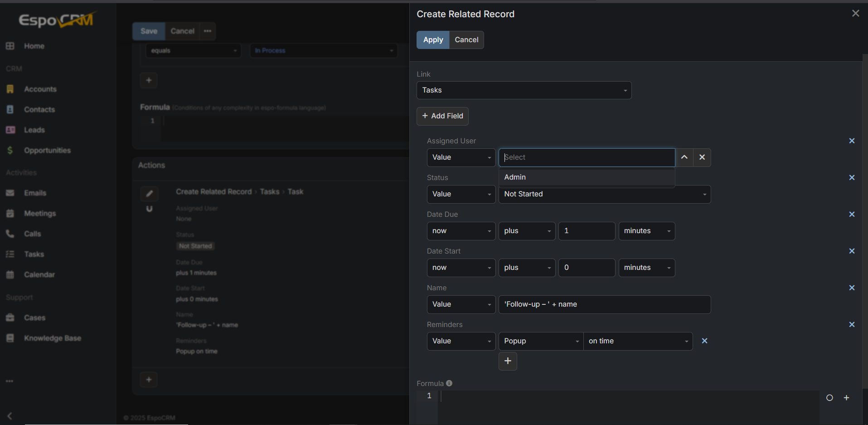
Task: Click the circle icon beside Formula editor
Action: pos(829,398)
